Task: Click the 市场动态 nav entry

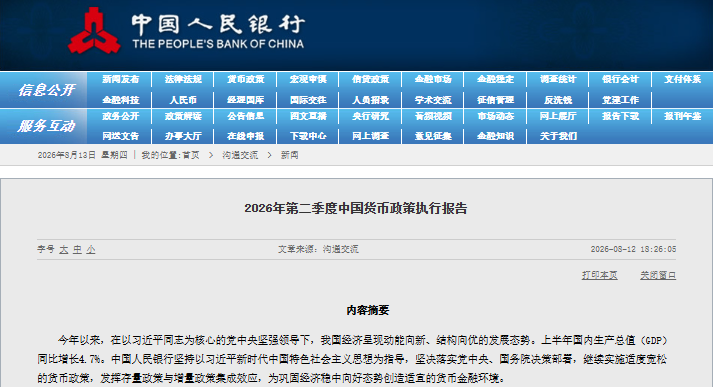Action: pos(495,116)
